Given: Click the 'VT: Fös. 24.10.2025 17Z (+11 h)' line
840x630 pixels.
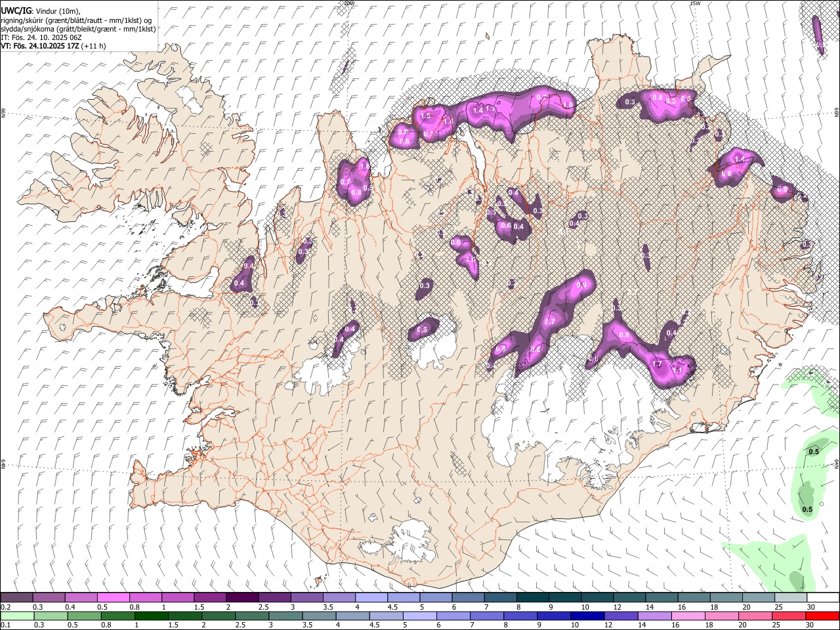Looking at the screenshot, I should [x=53, y=46].
